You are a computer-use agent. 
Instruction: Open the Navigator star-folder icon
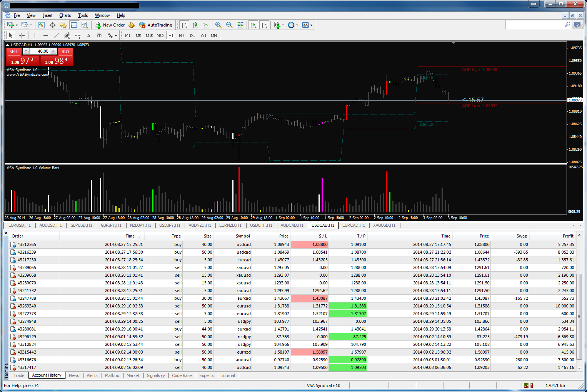pyautogui.click(x=63, y=25)
